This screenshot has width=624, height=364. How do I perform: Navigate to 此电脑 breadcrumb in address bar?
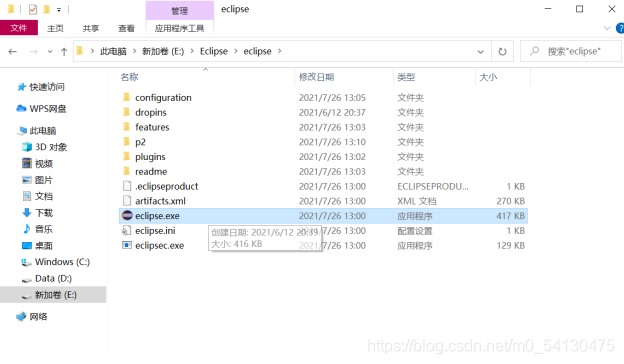coord(113,51)
